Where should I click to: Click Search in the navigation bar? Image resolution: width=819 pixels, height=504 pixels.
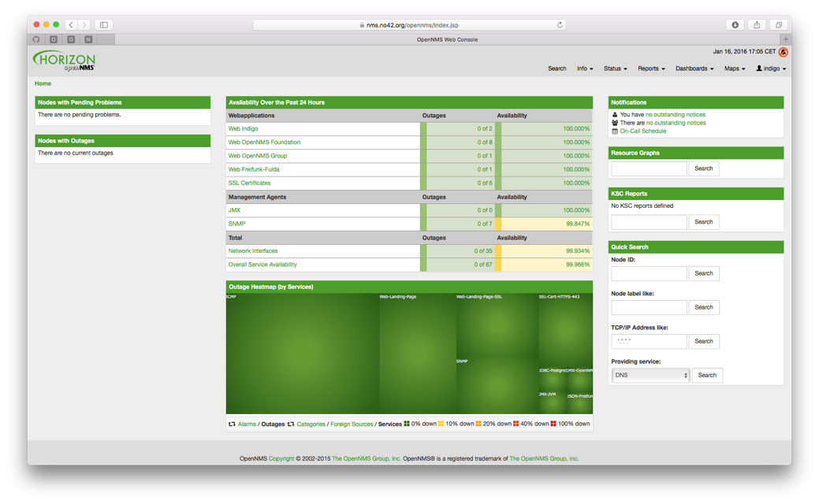coord(557,69)
